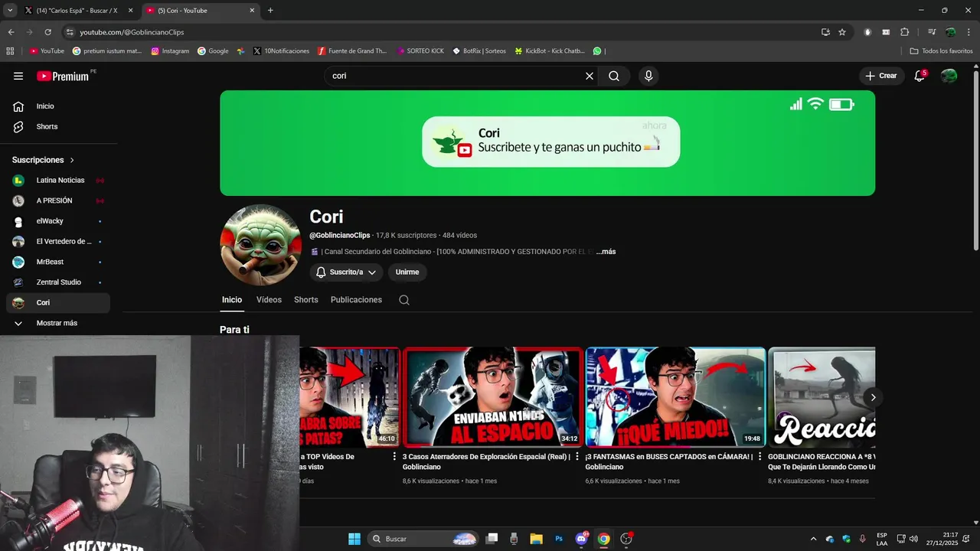Switch to the Inicio channel tab

232,300
